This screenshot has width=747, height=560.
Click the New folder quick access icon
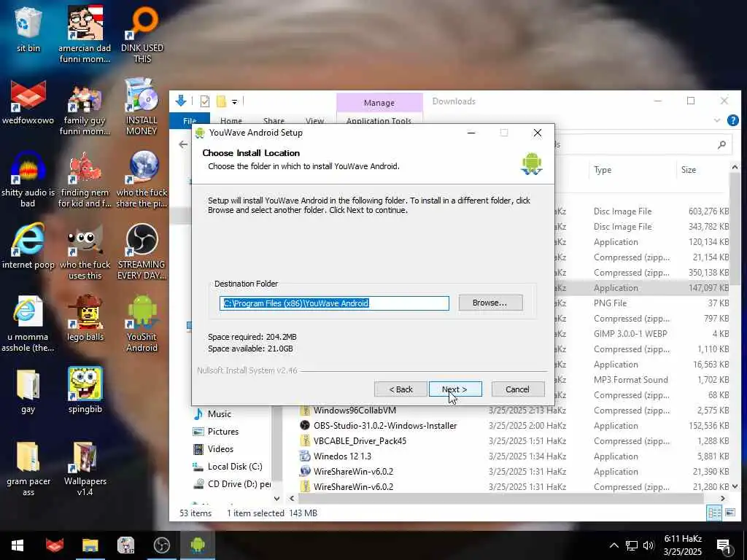tap(221, 101)
